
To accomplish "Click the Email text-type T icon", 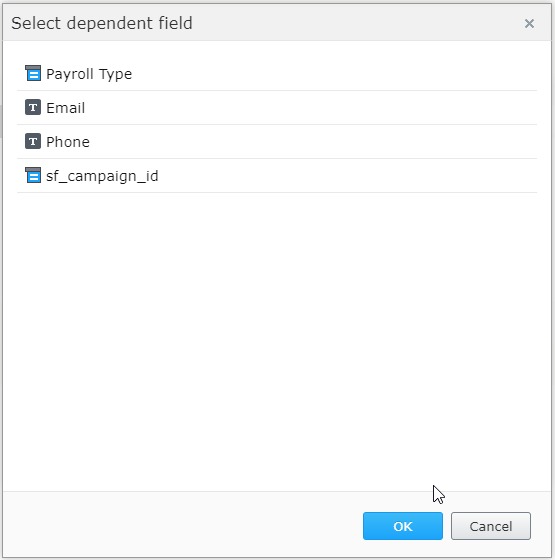I will pos(33,107).
